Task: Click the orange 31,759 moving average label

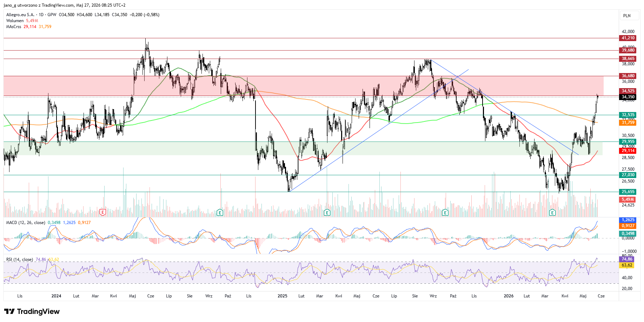Action: [628, 123]
